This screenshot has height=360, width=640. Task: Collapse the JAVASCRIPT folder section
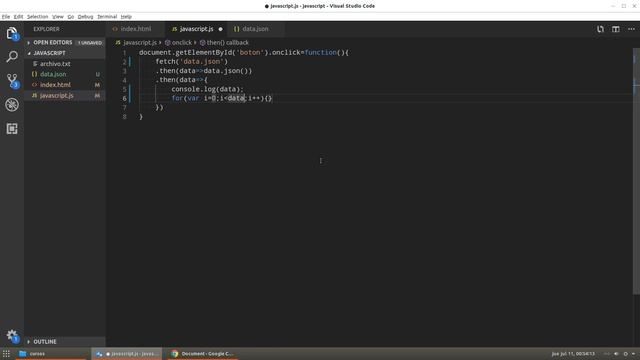click(x=64, y=53)
